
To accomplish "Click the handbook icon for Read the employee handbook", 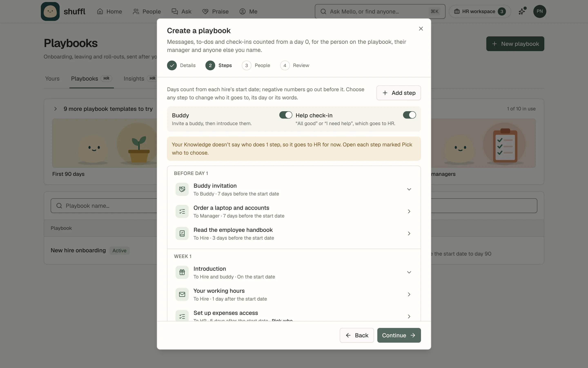I will pos(182,233).
